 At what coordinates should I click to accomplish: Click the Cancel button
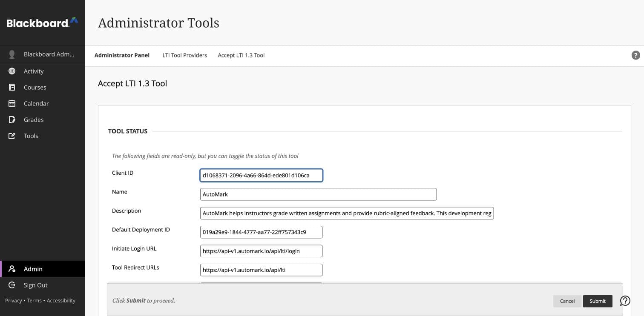click(567, 301)
